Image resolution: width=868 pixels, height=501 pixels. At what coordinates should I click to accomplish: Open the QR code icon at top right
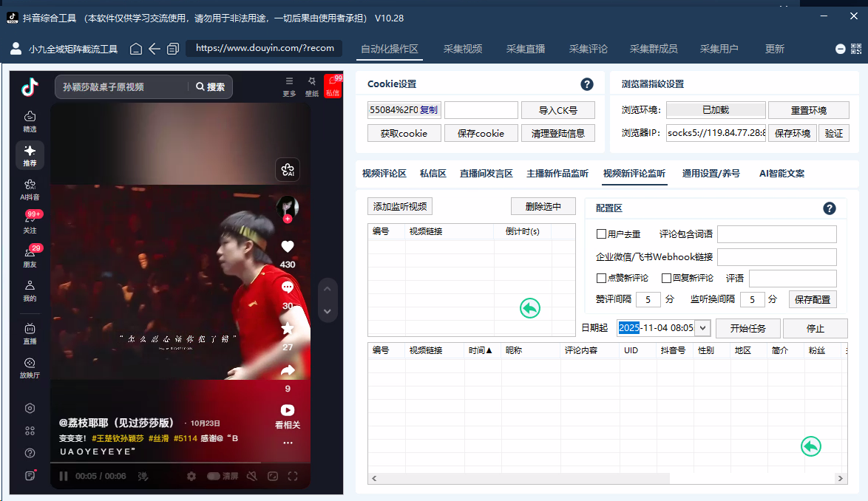(x=857, y=49)
